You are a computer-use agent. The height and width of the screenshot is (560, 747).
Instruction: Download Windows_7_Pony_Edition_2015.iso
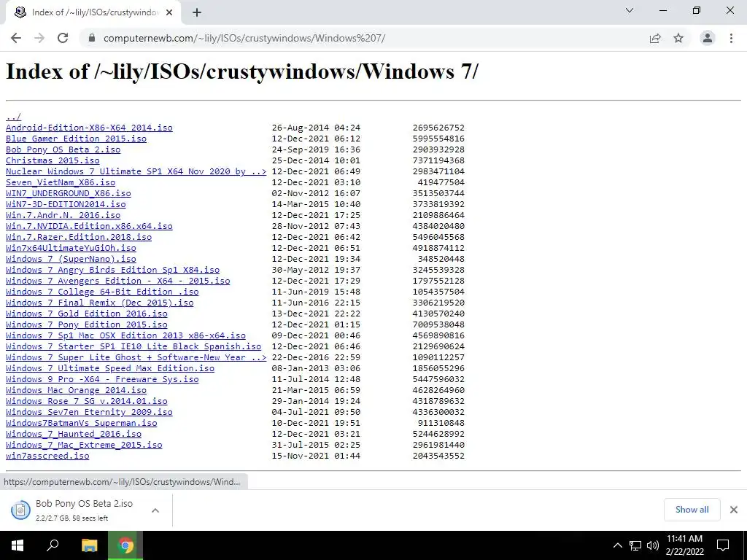point(87,324)
